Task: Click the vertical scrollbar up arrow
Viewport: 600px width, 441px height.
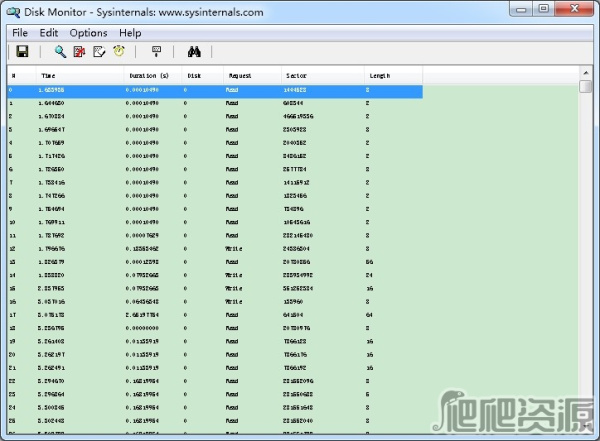Action: (x=586, y=73)
